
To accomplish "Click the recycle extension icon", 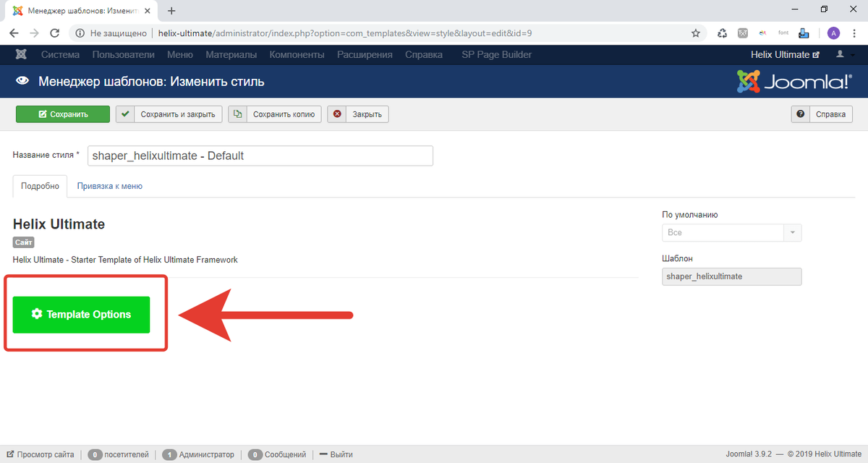I will click(x=722, y=33).
